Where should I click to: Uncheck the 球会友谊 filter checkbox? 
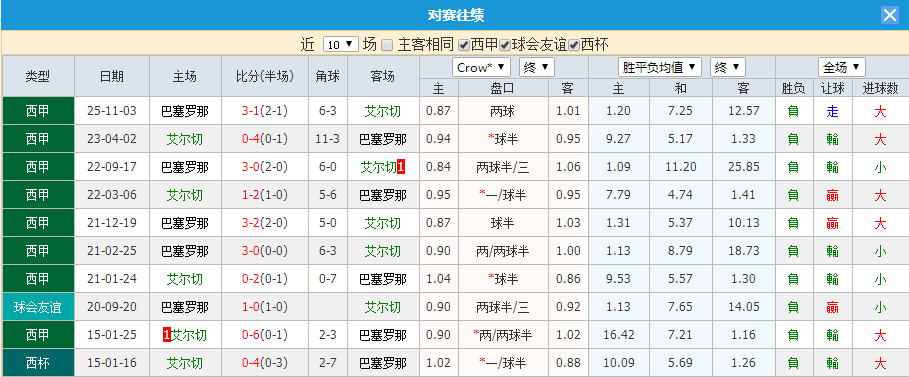505,45
